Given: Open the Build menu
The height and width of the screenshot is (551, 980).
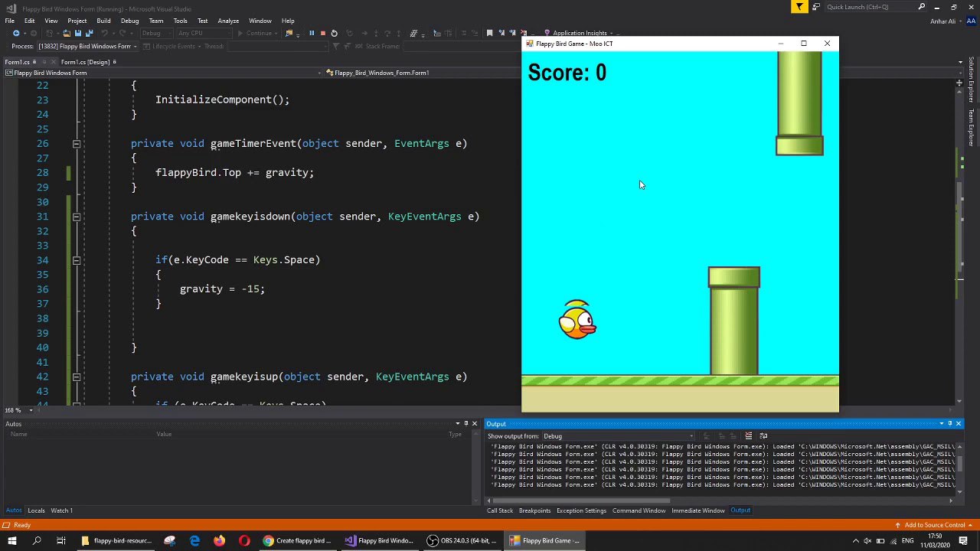Looking at the screenshot, I should 103,21.
